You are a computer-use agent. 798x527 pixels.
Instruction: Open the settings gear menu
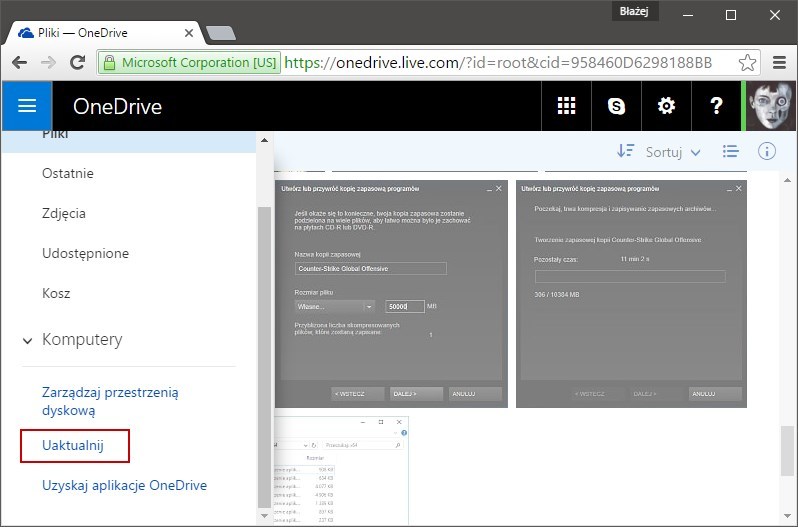pos(666,106)
